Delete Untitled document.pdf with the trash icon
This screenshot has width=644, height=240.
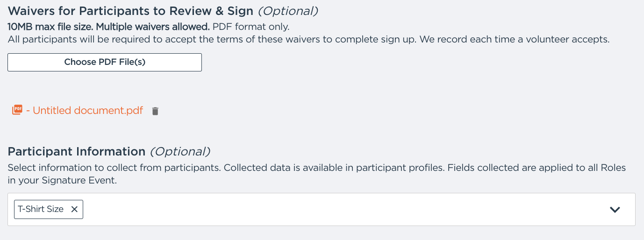coord(155,111)
